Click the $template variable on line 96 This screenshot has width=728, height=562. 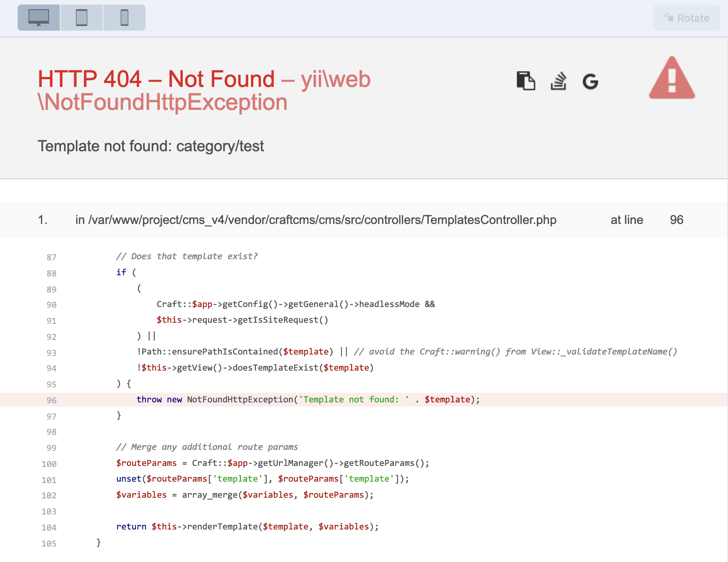[x=448, y=399]
